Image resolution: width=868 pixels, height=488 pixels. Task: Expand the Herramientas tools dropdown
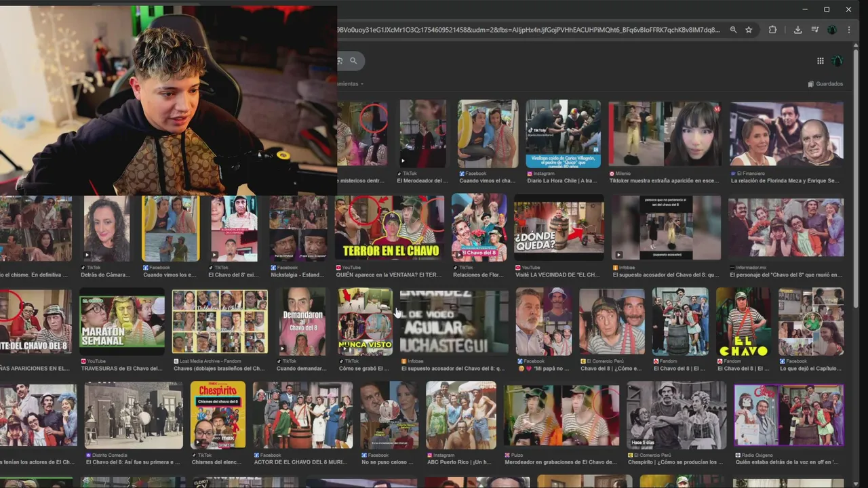pyautogui.click(x=351, y=84)
